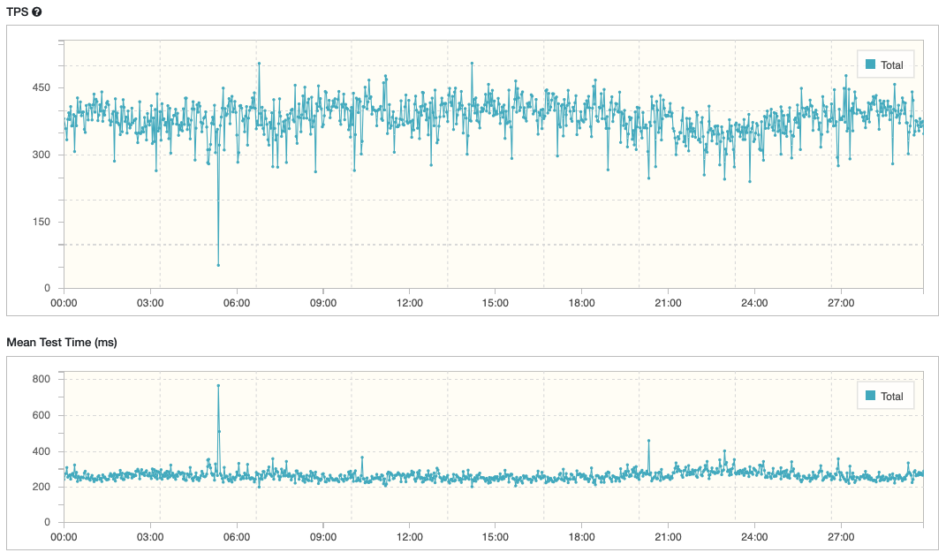Click the Total legend label in TPS chart
Screen dimensions: 946x560
pos(892,65)
